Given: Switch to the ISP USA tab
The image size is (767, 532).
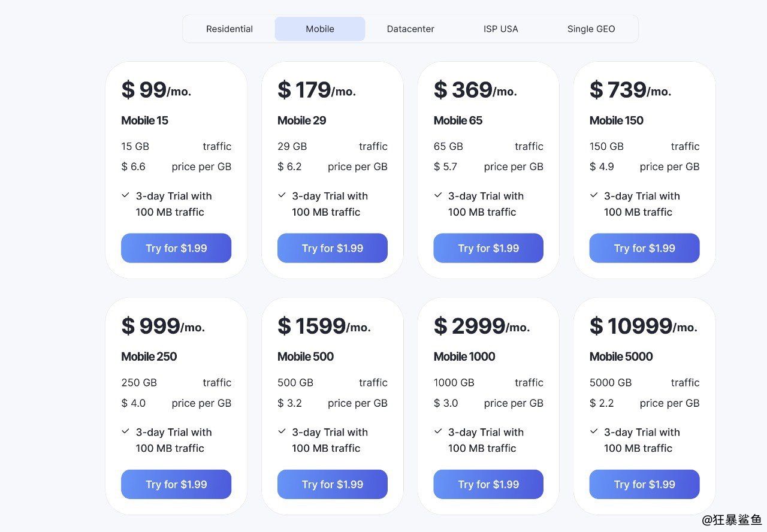Looking at the screenshot, I should (x=501, y=29).
